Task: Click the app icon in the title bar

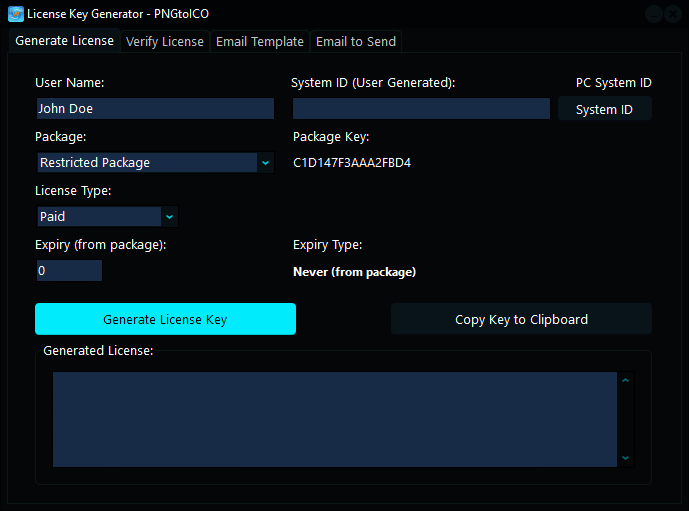Action: pos(16,14)
